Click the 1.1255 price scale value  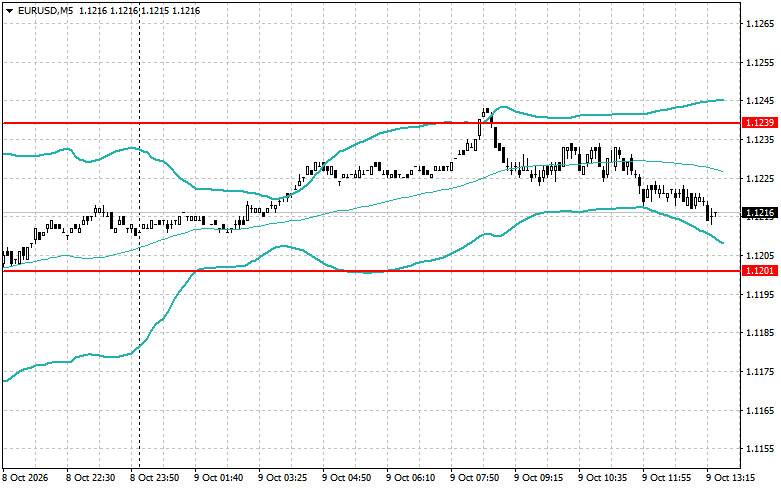pyautogui.click(x=760, y=63)
